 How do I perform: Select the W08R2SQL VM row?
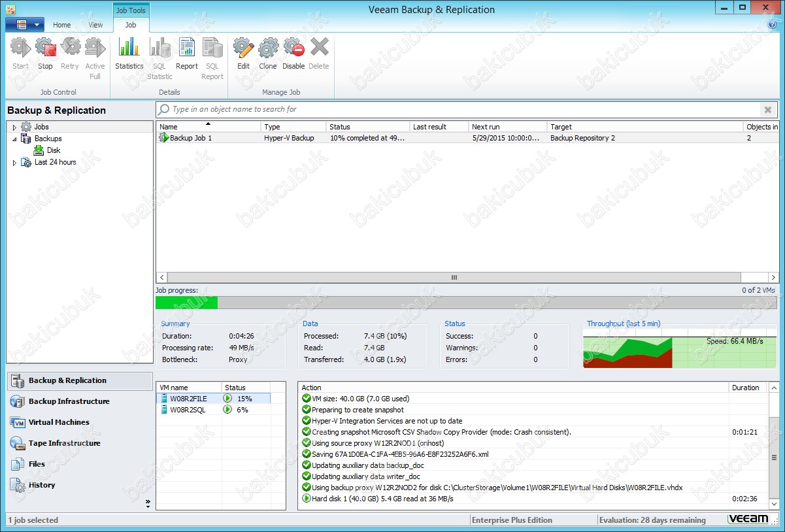[213, 410]
